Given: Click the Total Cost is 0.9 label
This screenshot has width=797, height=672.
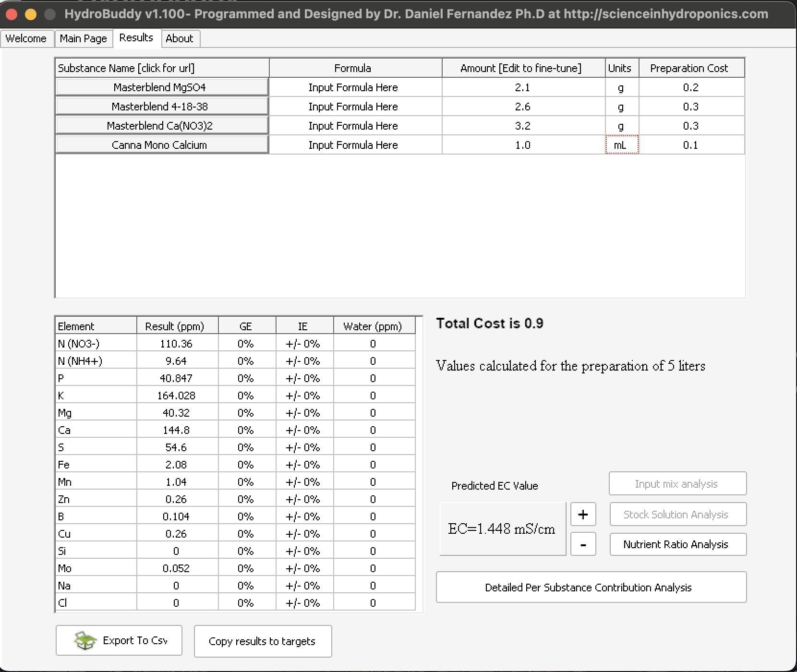Looking at the screenshot, I should (490, 324).
